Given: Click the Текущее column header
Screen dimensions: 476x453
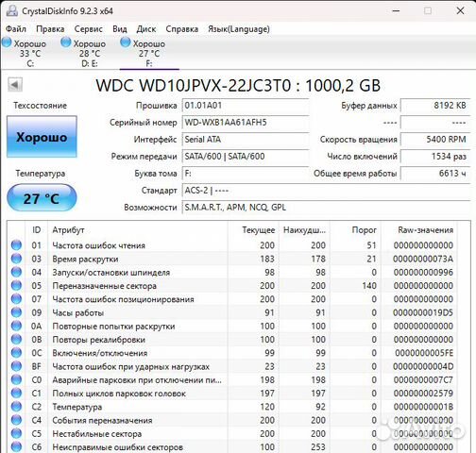Looking at the screenshot, I should pos(253,230).
